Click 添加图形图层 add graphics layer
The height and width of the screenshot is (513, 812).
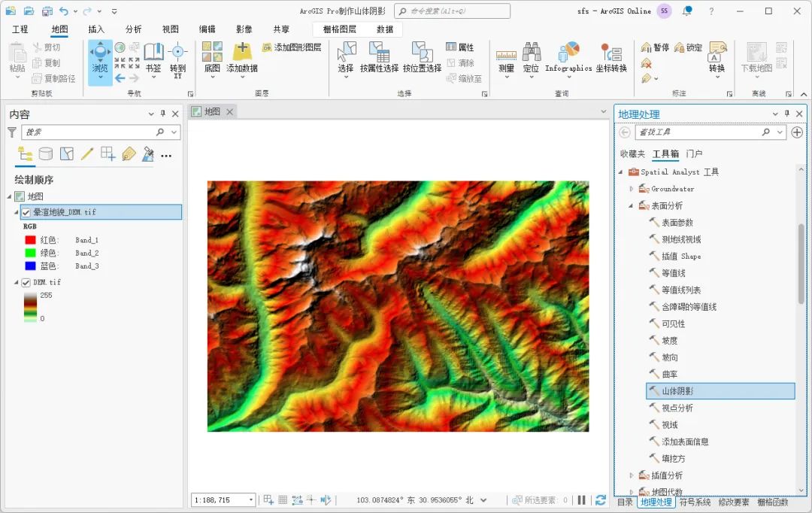[292, 47]
